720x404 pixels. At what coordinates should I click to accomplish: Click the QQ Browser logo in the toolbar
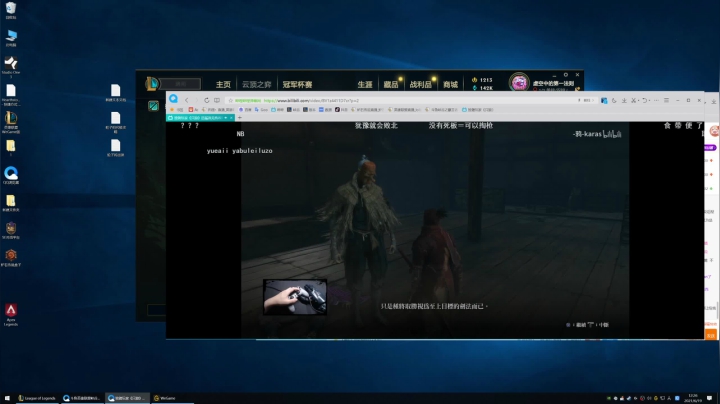173,99
